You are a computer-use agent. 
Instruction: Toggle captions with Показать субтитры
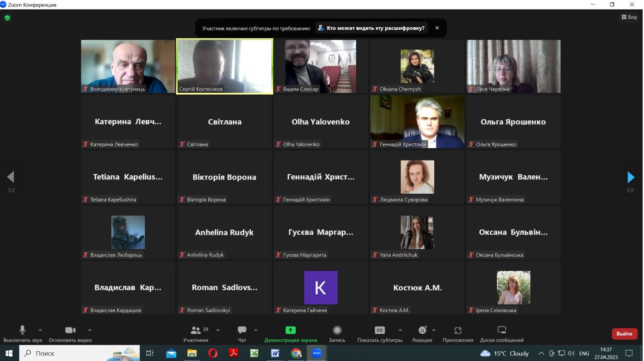point(380,334)
